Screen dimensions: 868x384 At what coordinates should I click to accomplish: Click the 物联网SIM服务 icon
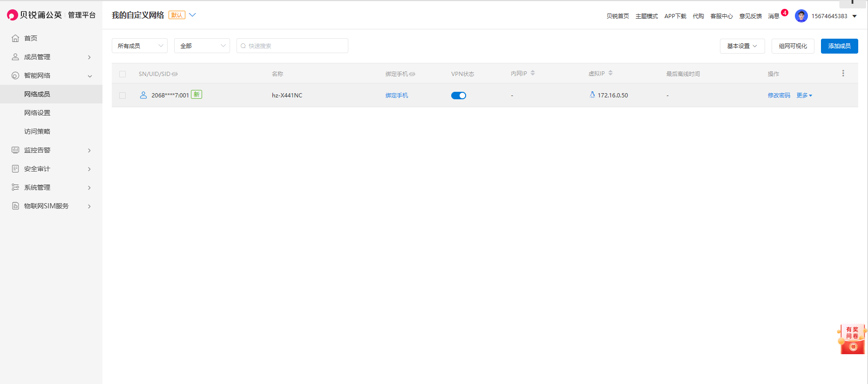(15, 206)
